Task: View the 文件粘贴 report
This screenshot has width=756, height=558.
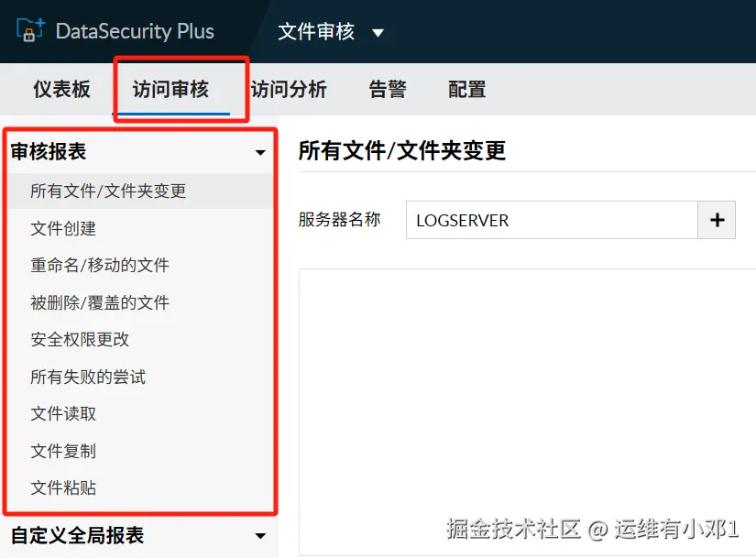Action: click(x=63, y=487)
